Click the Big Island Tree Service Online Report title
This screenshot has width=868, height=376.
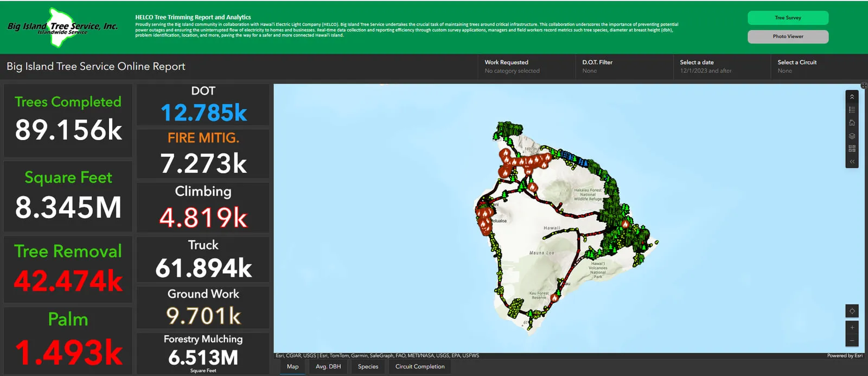click(96, 66)
